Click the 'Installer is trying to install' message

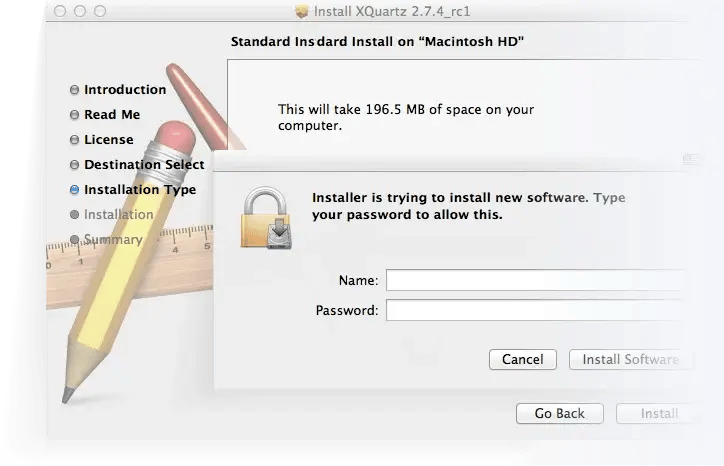click(x=469, y=206)
